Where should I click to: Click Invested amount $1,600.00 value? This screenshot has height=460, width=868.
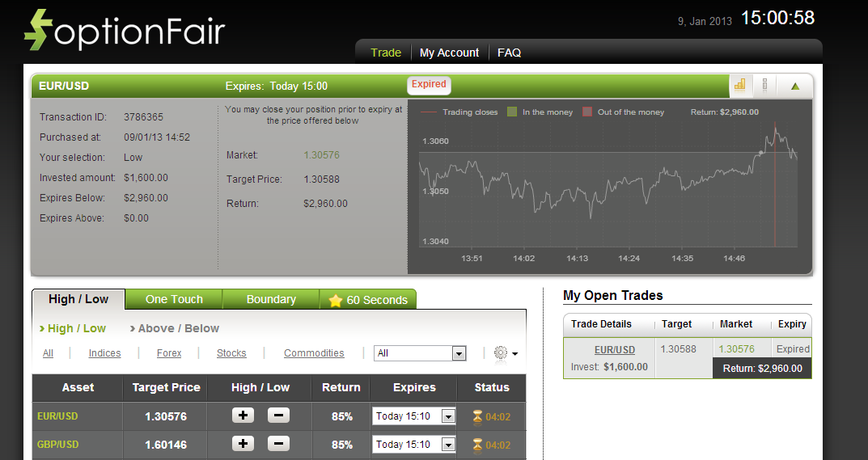tap(146, 178)
